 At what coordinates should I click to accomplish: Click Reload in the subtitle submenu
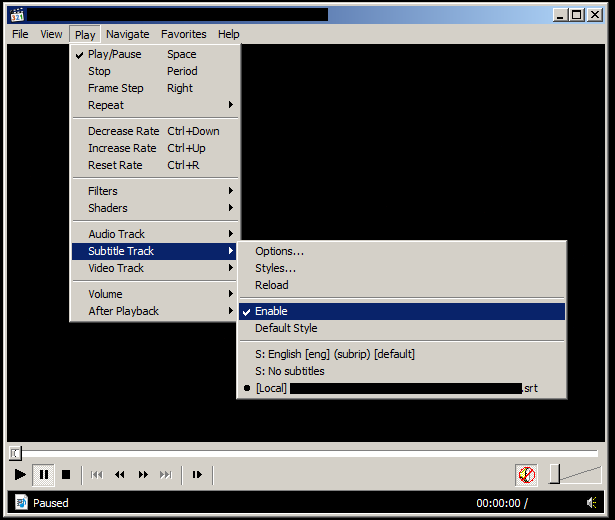(x=402, y=285)
